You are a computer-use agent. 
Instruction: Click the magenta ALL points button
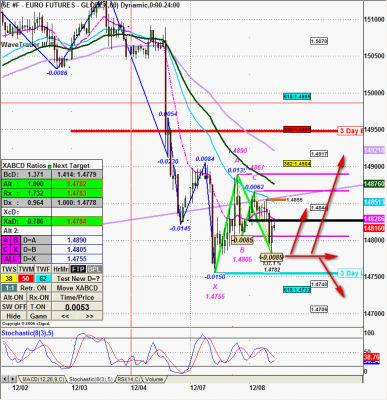(x=11, y=259)
